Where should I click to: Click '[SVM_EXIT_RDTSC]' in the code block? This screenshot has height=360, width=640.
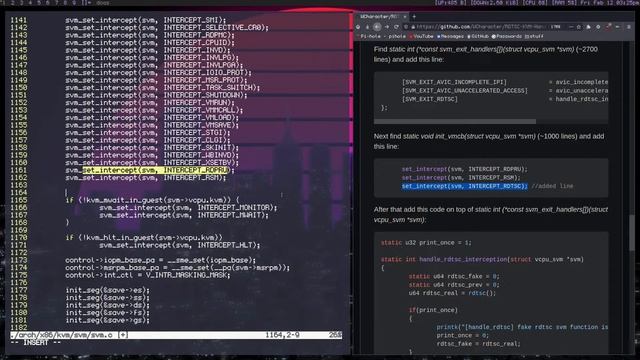point(430,99)
